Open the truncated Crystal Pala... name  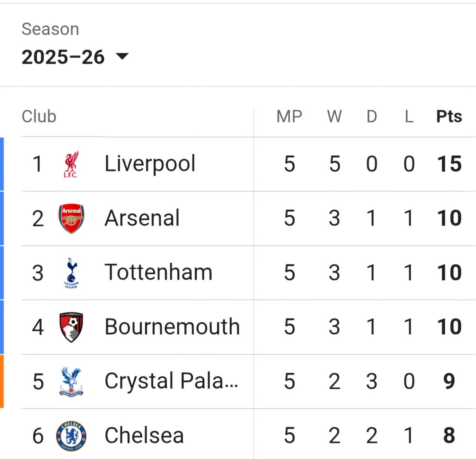pos(171,381)
